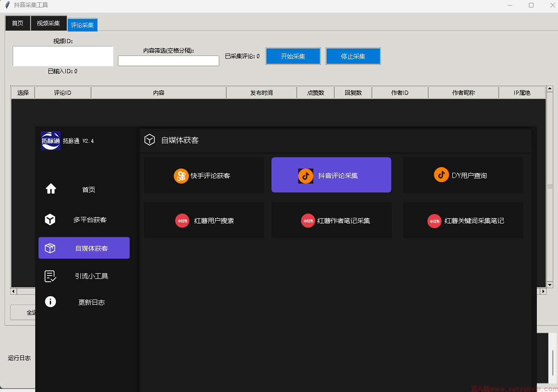The image size is (558, 392).
Task: Close the 抖音采集工具 window
Action: pos(553,5)
